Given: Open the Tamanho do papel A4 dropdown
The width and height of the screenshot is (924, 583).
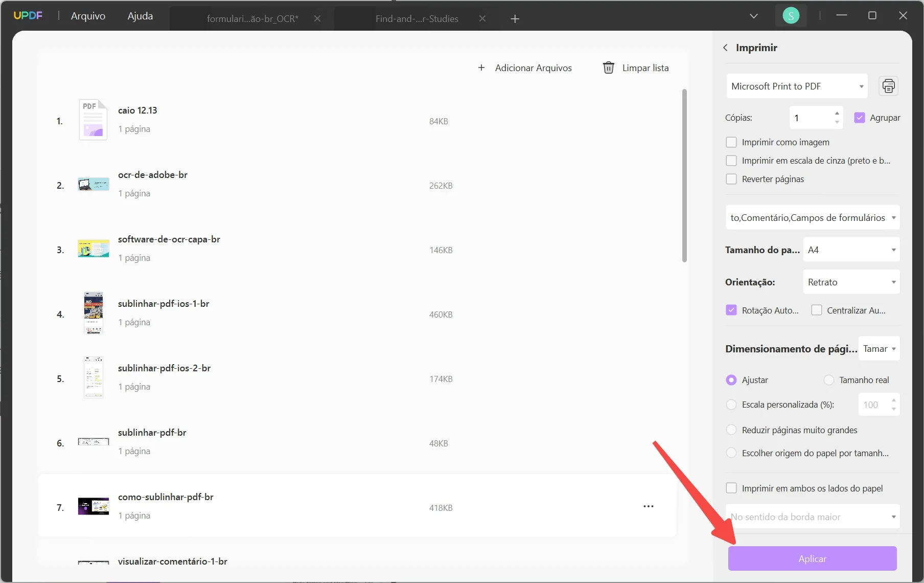Looking at the screenshot, I should [851, 250].
